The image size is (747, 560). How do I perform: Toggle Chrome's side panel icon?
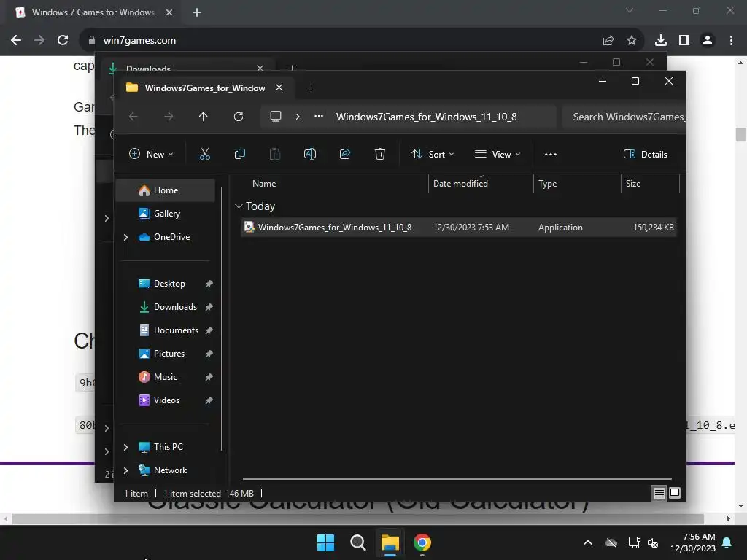(684, 41)
